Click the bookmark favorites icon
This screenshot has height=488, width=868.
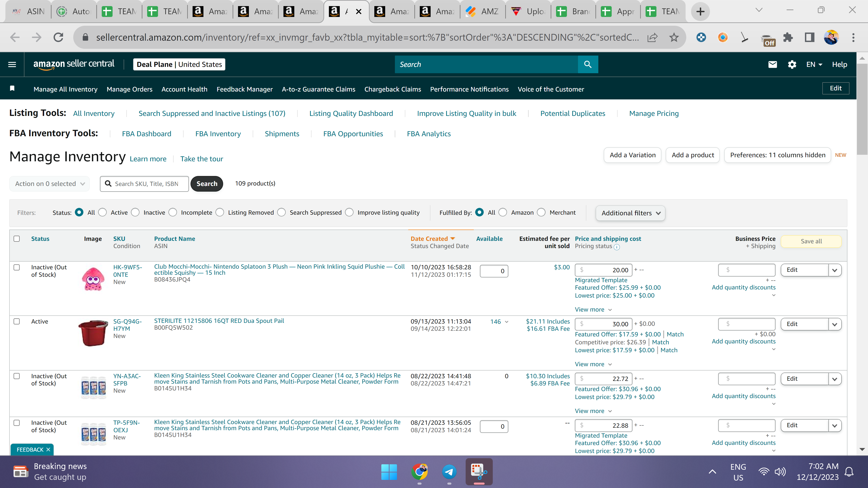tap(12, 89)
